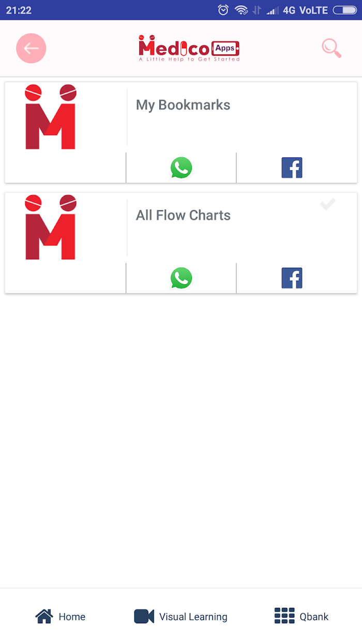Image resolution: width=362 pixels, height=644 pixels.
Task: Tap the My Bookmarks logo thumbnail
Action: (x=51, y=117)
